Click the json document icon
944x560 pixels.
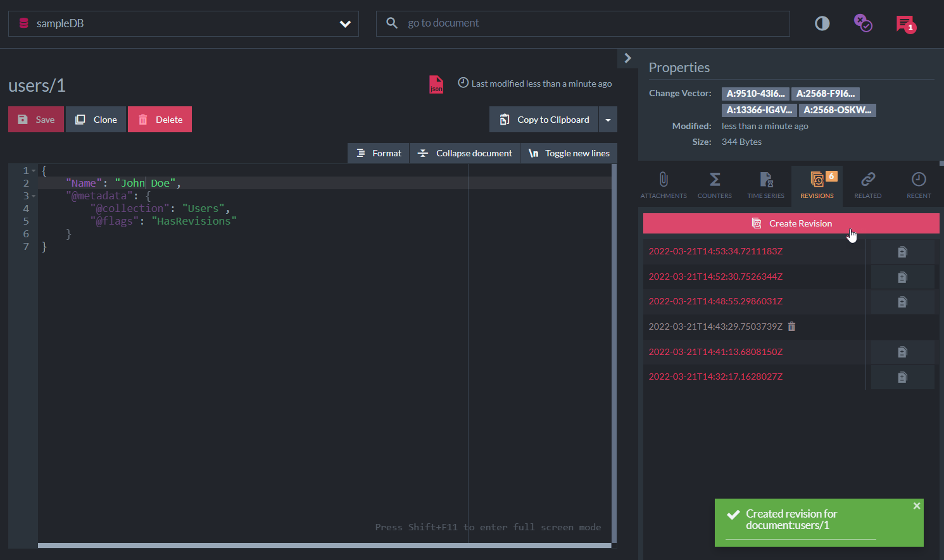coord(436,84)
